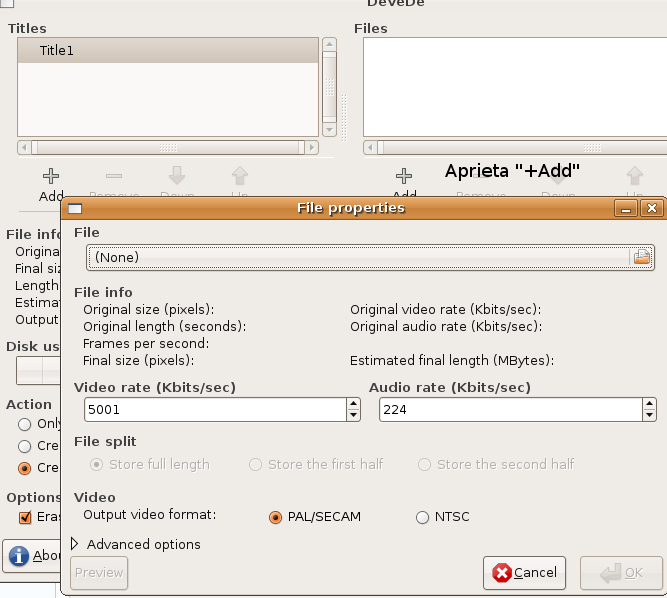The height and width of the screenshot is (598, 667).
Task: Move title down with Down arrow
Action: point(177,183)
